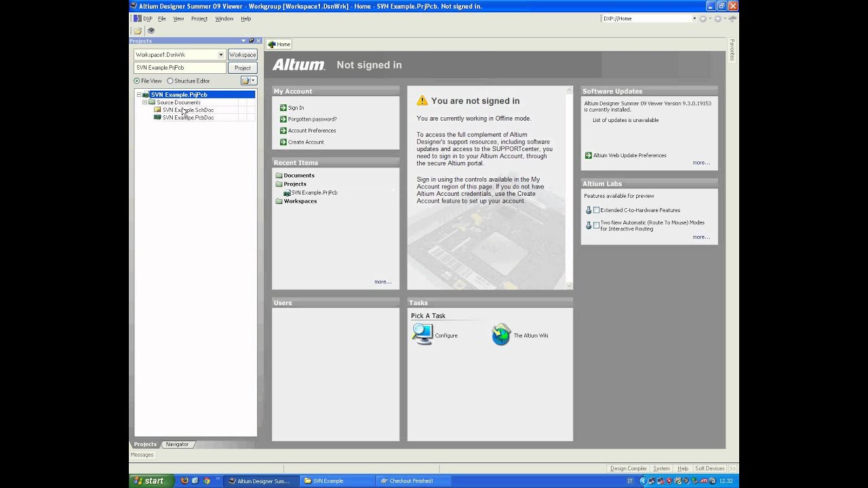Pin the Projects panel
Screen dimensions: 868x488
coord(251,41)
